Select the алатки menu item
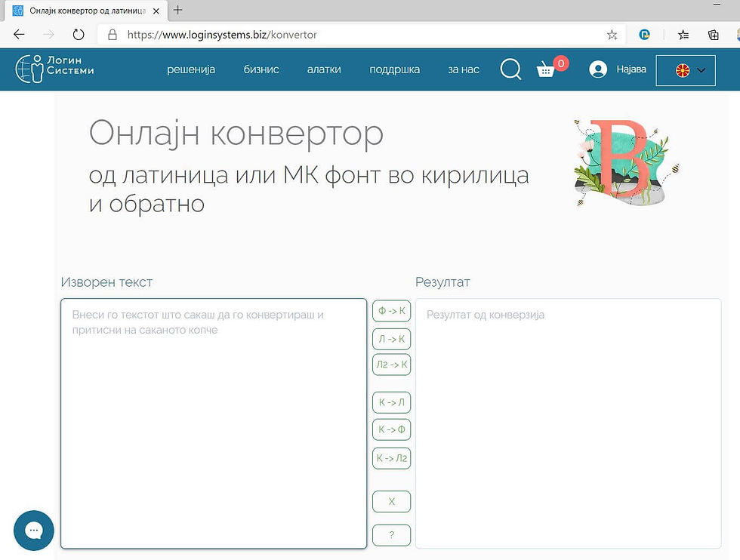The width and height of the screenshot is (740, 560). click(x=324, y=69)
